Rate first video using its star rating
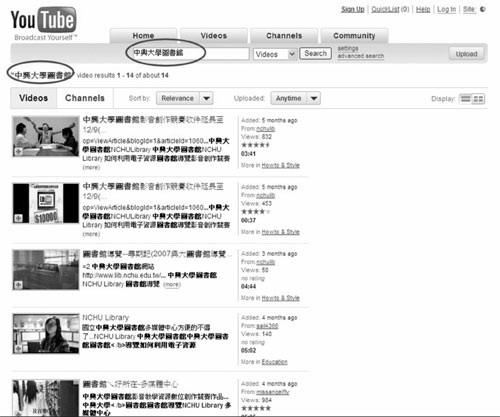The width and height of the screenshot is (500, 417). 255,145
